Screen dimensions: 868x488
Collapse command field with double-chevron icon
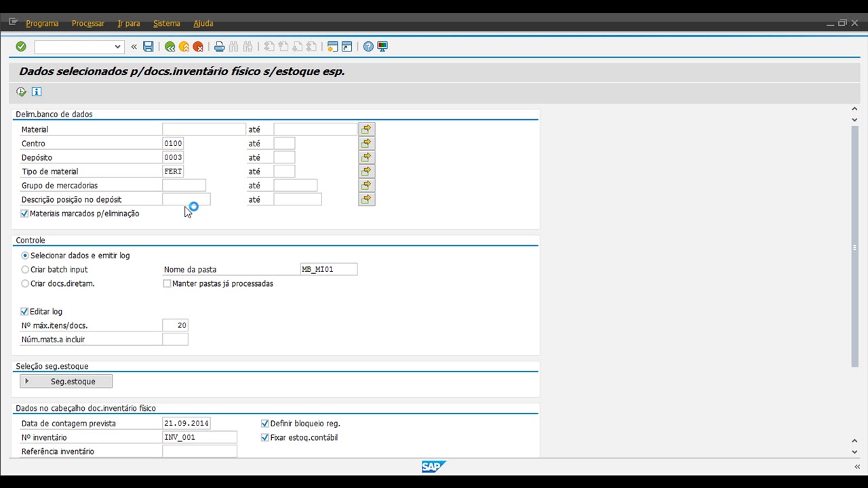(134, 47)
